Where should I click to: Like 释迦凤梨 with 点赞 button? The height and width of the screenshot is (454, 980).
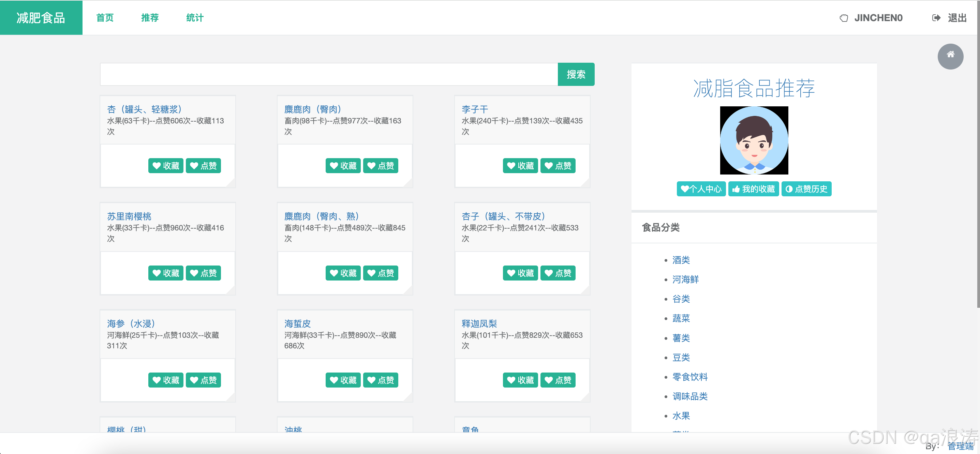[558, 380]
